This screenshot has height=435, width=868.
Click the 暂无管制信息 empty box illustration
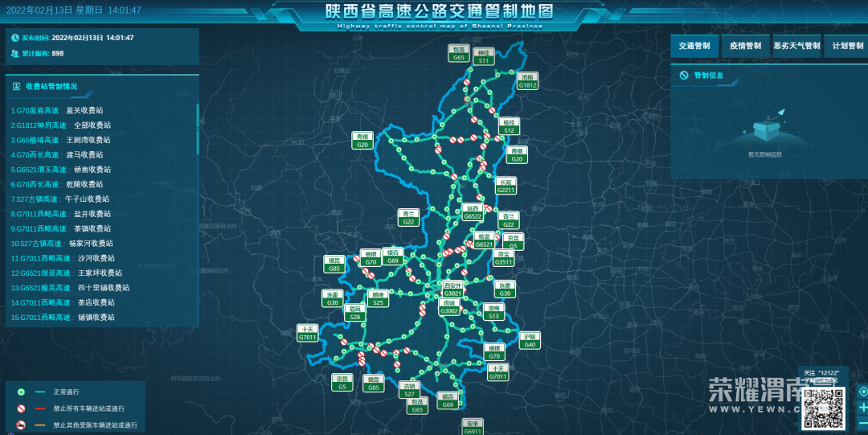tap(765, 129)
